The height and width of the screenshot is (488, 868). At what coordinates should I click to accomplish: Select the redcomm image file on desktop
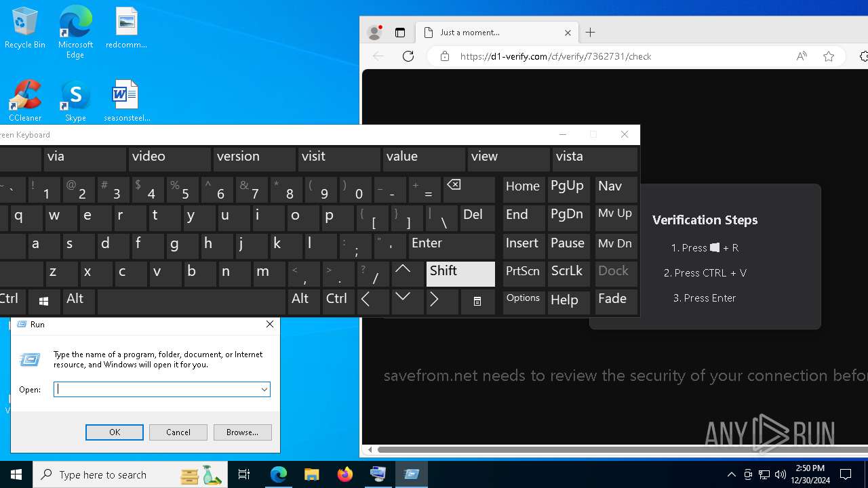tap(126, 28)
